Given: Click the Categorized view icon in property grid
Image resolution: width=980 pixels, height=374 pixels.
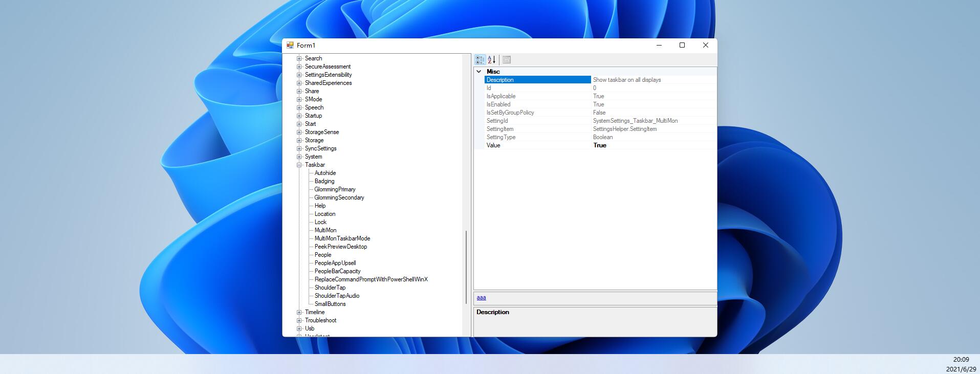Looking at the screenshot, I should click(480, 60).
